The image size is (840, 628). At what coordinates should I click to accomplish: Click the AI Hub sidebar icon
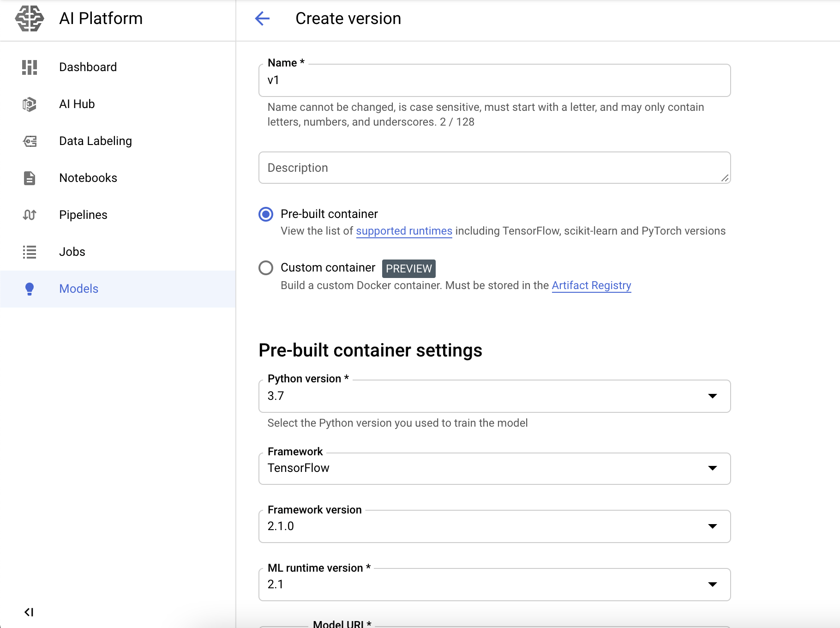30,104
